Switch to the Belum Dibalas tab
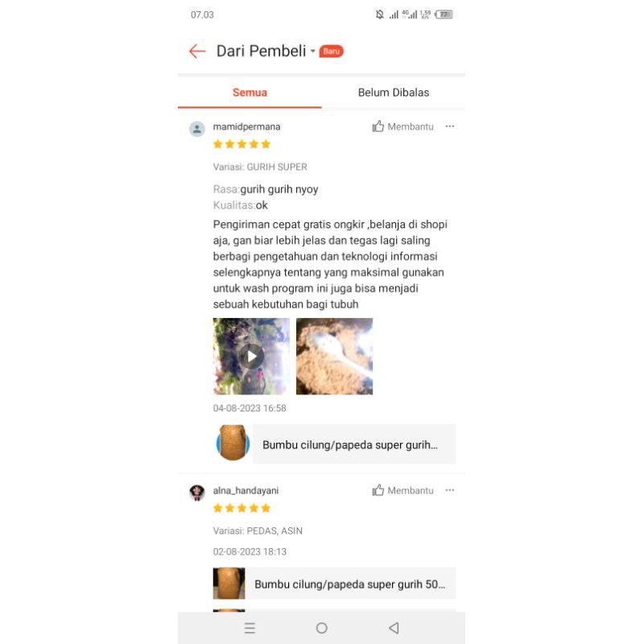644x644 pixels. 394,93
